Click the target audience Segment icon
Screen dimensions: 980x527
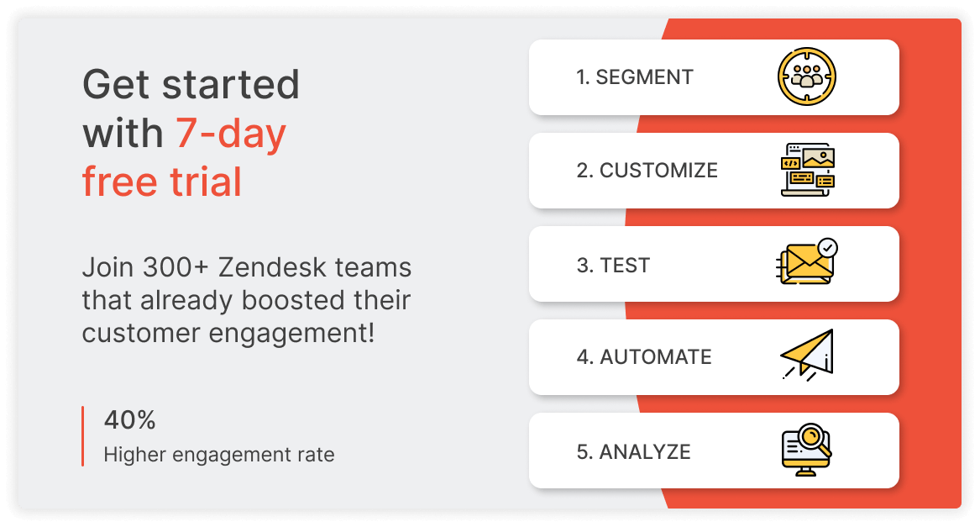coord(807,77)
